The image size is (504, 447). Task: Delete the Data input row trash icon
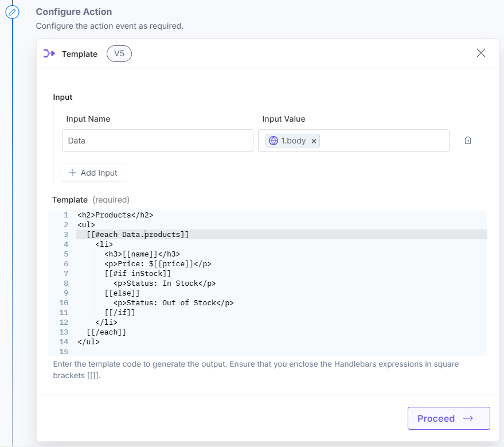[x=468, y=140]
